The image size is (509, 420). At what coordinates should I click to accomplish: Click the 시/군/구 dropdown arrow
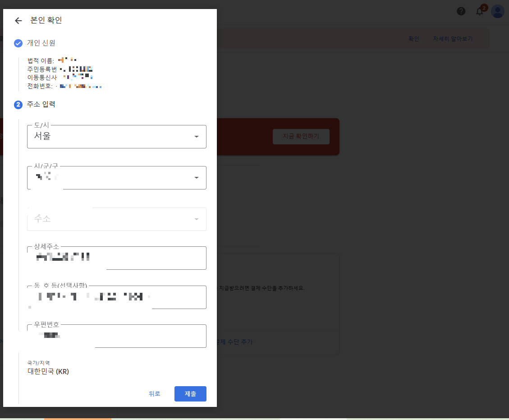[197, 178]
